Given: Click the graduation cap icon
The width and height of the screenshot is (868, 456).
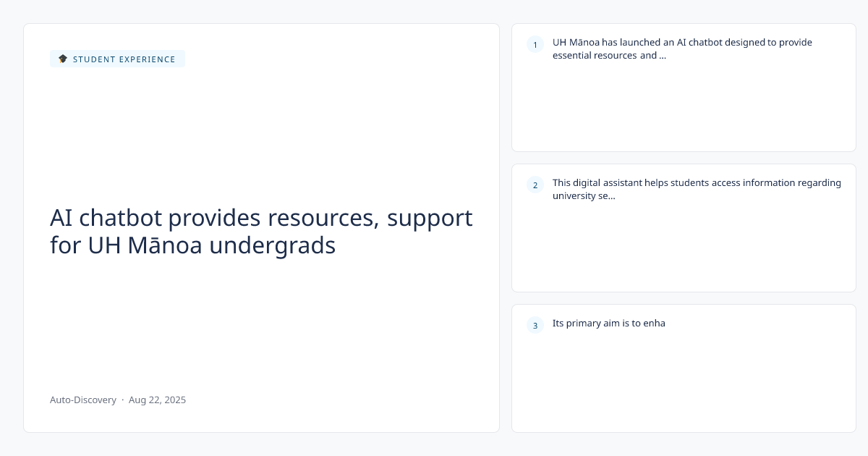Looking at the screenshot, I should tap(63, 59).
